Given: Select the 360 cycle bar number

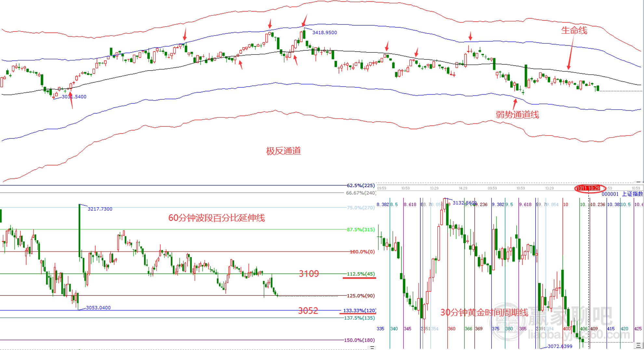Looking at the screenshot, I should pos(452,329).
